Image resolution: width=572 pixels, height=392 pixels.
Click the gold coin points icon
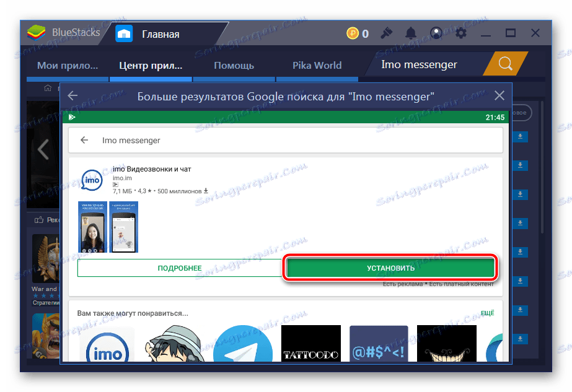pyautogui.click(x=353, y=33)
